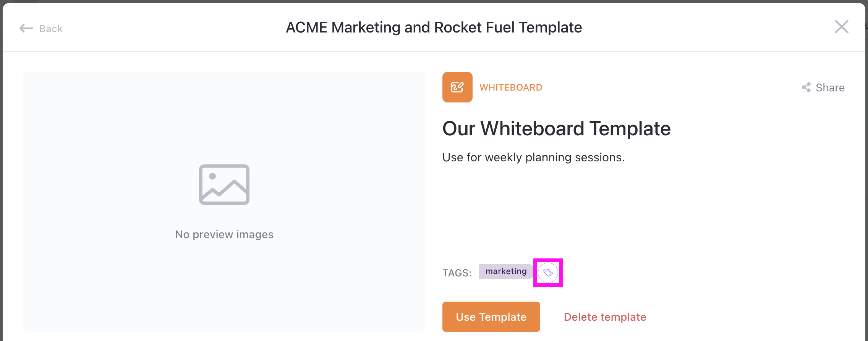Click the weekly planning sessions description
Screen dimensions: 868x341
point(533,157)
